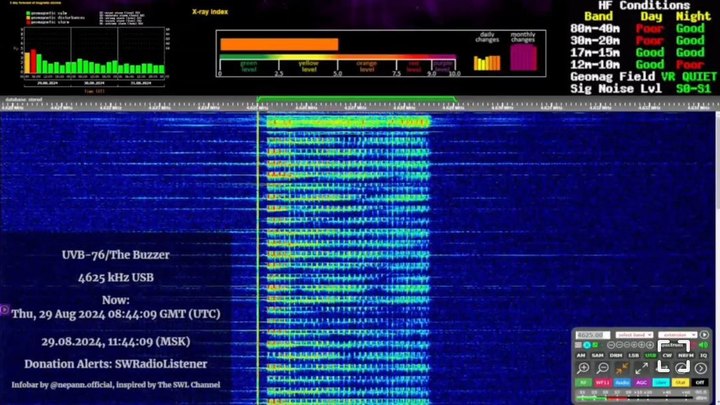Select CW demodulation mode
The width and height of the screenshot is (720, 405).
667,355
